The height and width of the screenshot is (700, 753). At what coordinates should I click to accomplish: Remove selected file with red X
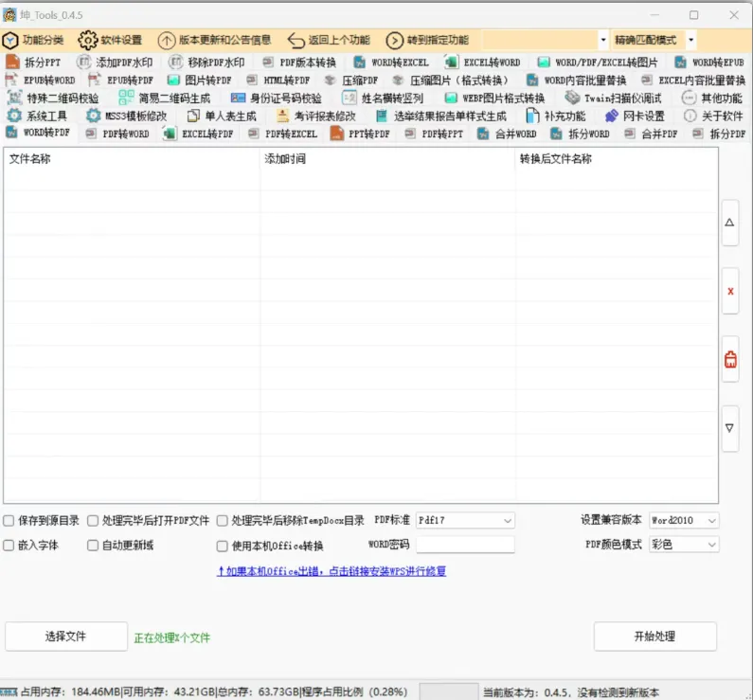tap(730, 291)
